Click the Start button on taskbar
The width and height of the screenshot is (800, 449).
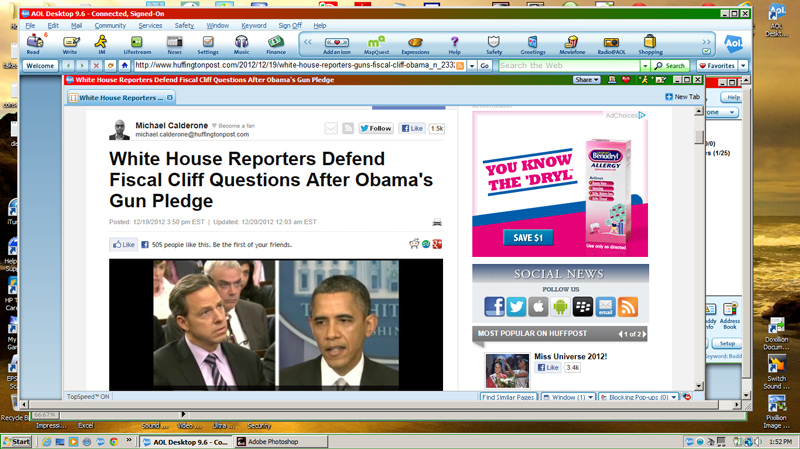(17, 442)
